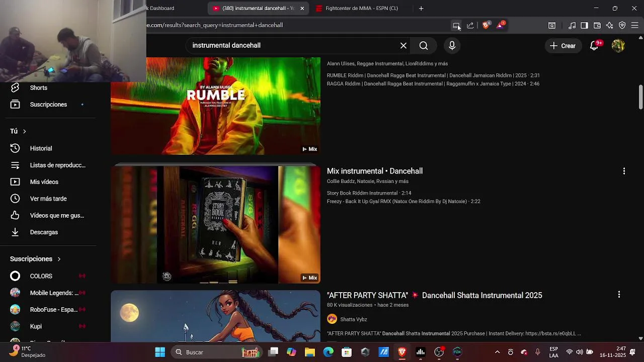Open the Windows Start menu
644x362 pixels.
(x=160, y=352)
